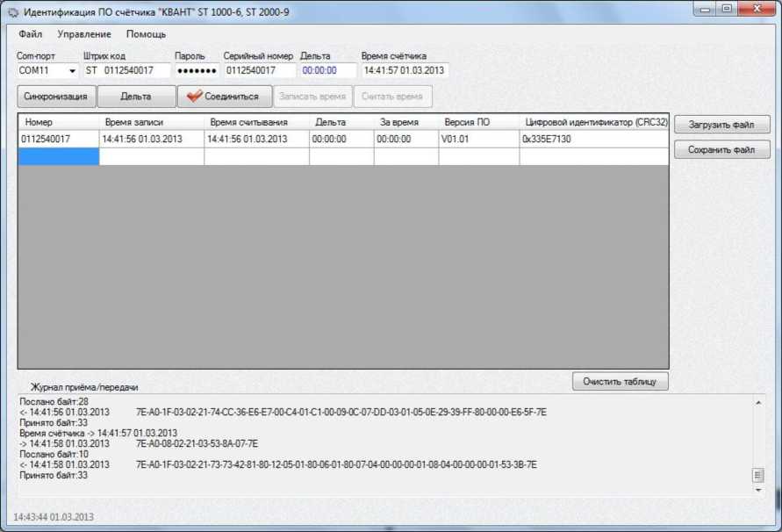
Task: Click the Сохранить файл button
Action: (721, 150)
